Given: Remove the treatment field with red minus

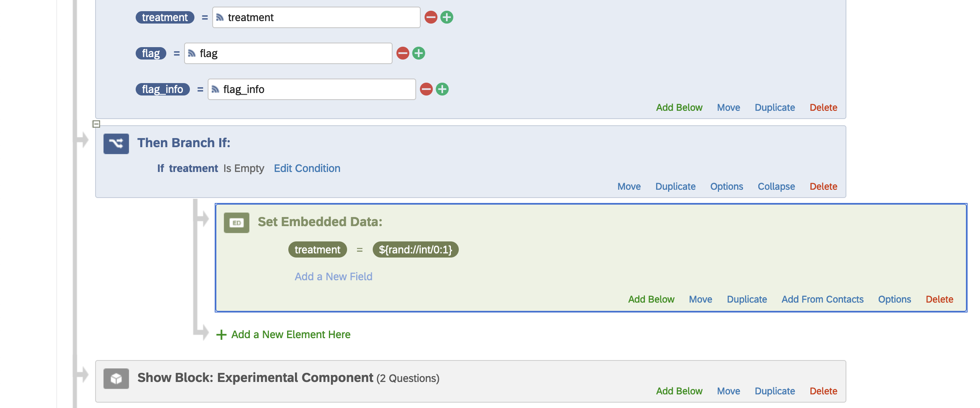Looking at the screenshot, I should tap(431, 17).
